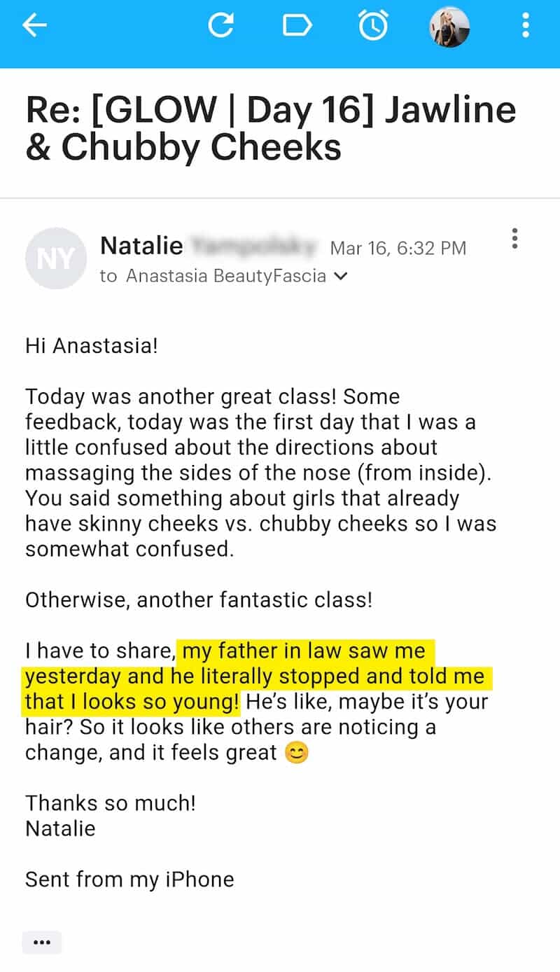This screenshot has height=972, width=560.
Task: Tap the label tag icon
Action: (297, 26)
